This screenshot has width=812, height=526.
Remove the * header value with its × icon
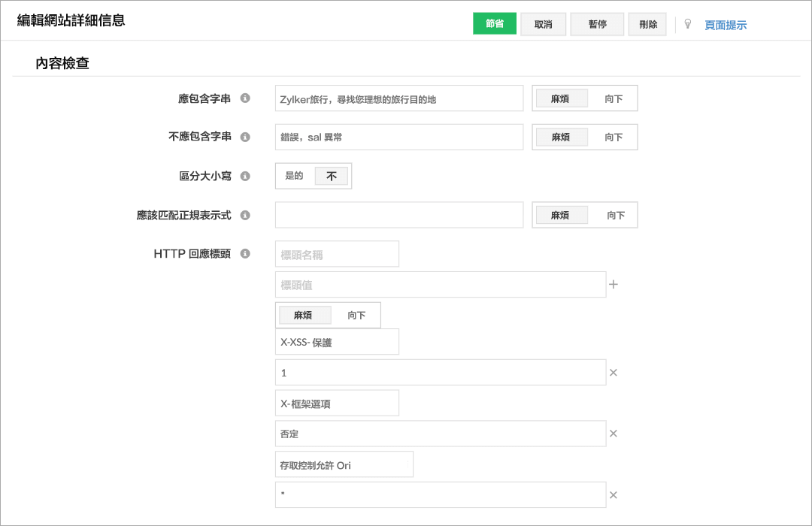(614, 494)
